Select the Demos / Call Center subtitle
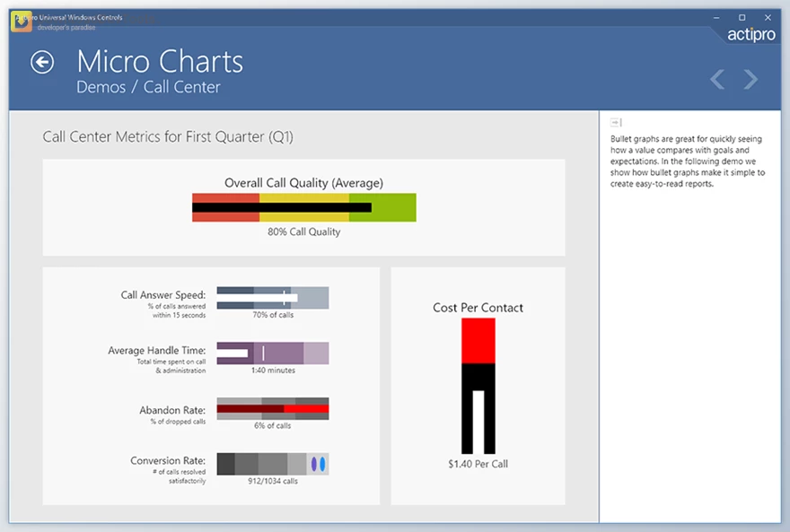The height and width of the screenshot is (532, 790). pos(148,87)
